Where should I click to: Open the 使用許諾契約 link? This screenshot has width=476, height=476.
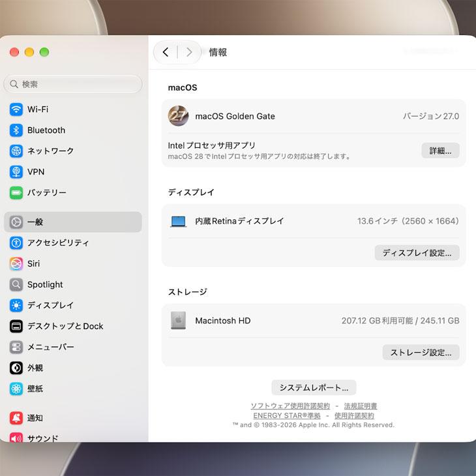point(354,415)
